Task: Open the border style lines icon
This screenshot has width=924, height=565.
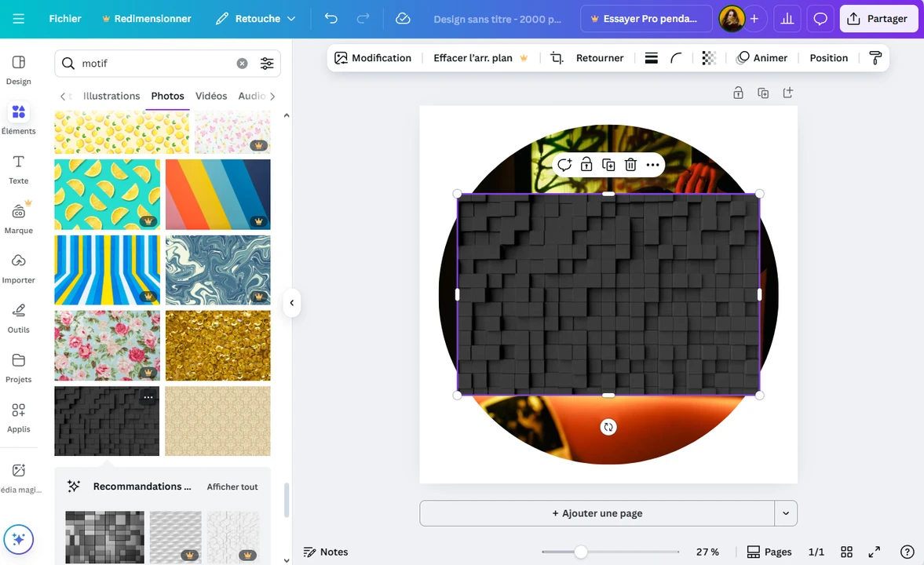Action: [x=651, y=58]
